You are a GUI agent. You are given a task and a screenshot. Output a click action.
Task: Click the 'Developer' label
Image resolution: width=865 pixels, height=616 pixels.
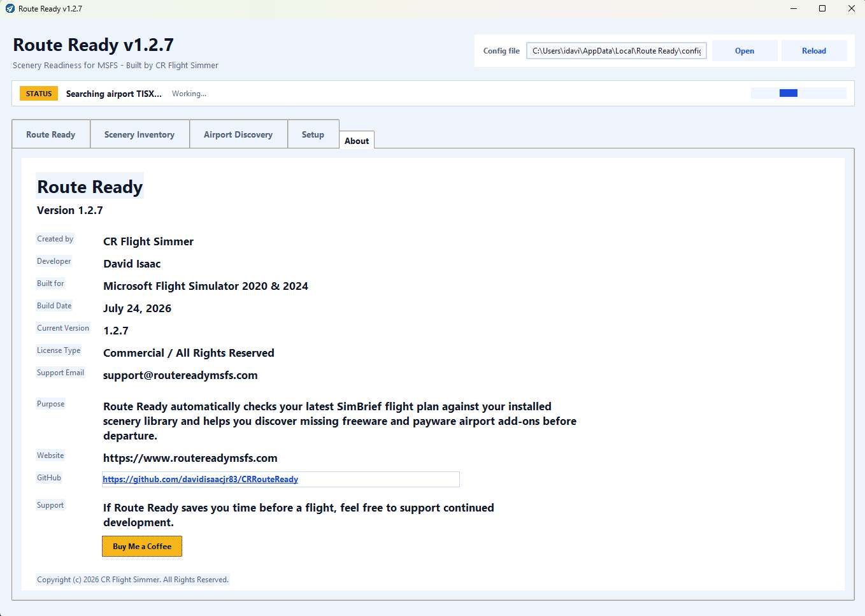[x=54, y=261]
